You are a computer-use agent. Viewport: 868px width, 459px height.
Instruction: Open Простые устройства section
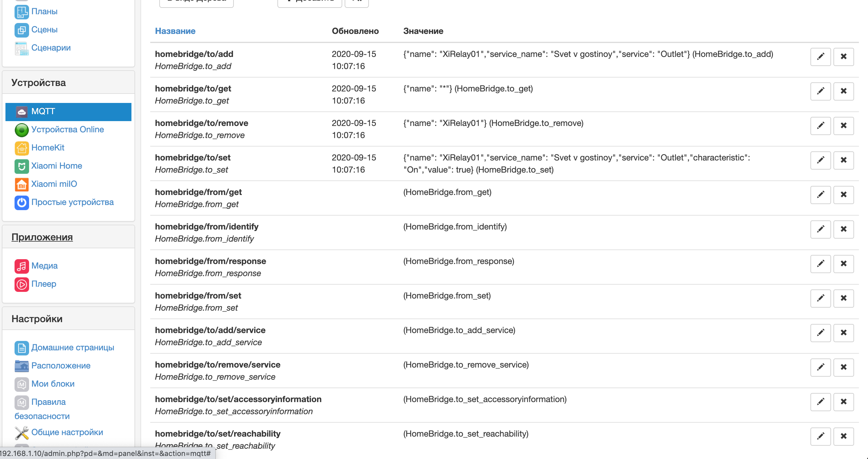click(72, 202)
